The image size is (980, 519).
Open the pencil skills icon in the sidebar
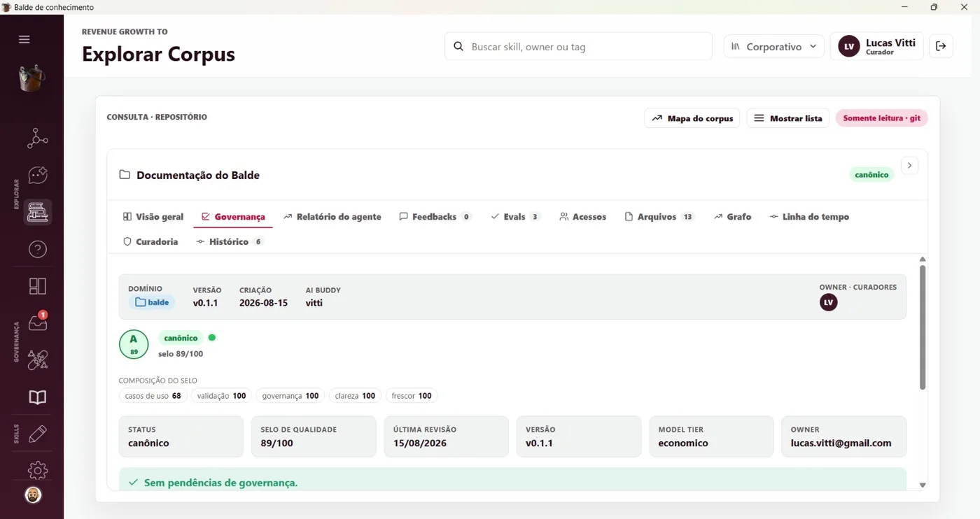coord(38,434)
